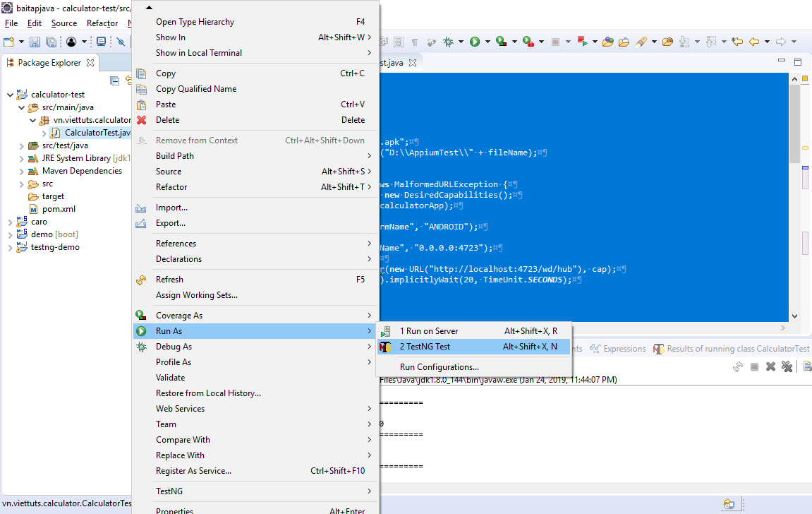Click the Open Task folder icon
812x514 pixels.
(624, 42)
